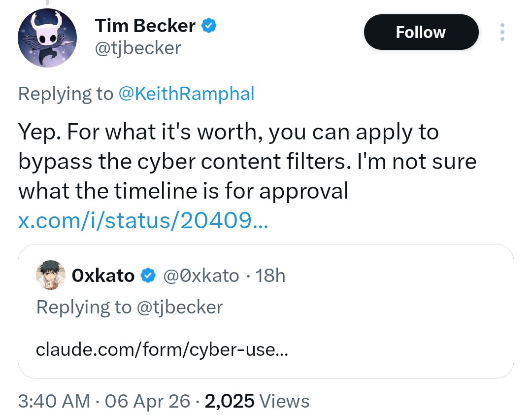Open Tim Becker's profile avatar
This screenshot has width=532, height=415.
(x=47, y=38)
